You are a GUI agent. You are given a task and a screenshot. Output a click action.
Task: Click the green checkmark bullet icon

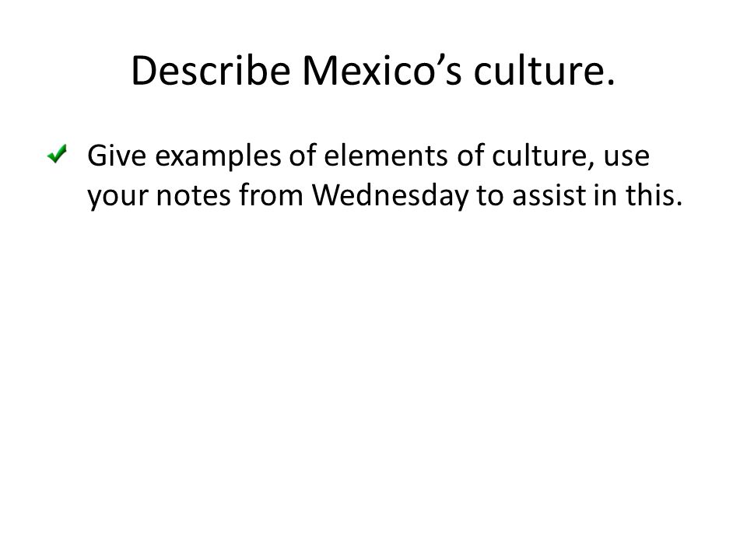pyautogui.click(x=57, y=154)
